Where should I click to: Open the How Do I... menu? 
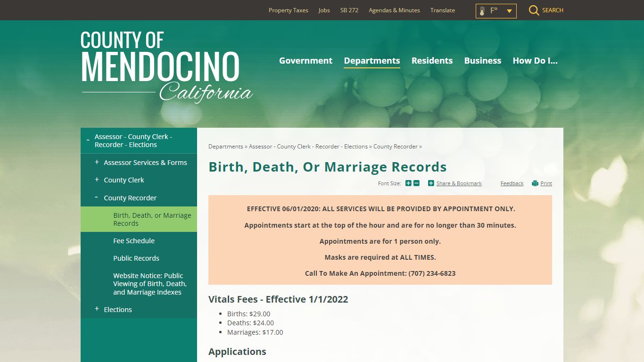(535, 61)
